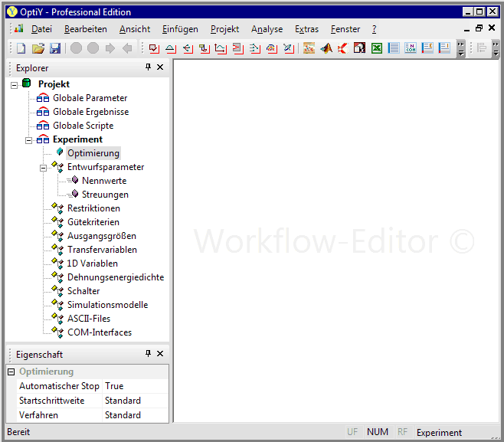504x442 pixels.
Task: Click the Open folder toolbar icon
Action: click(x=38, y=48)
